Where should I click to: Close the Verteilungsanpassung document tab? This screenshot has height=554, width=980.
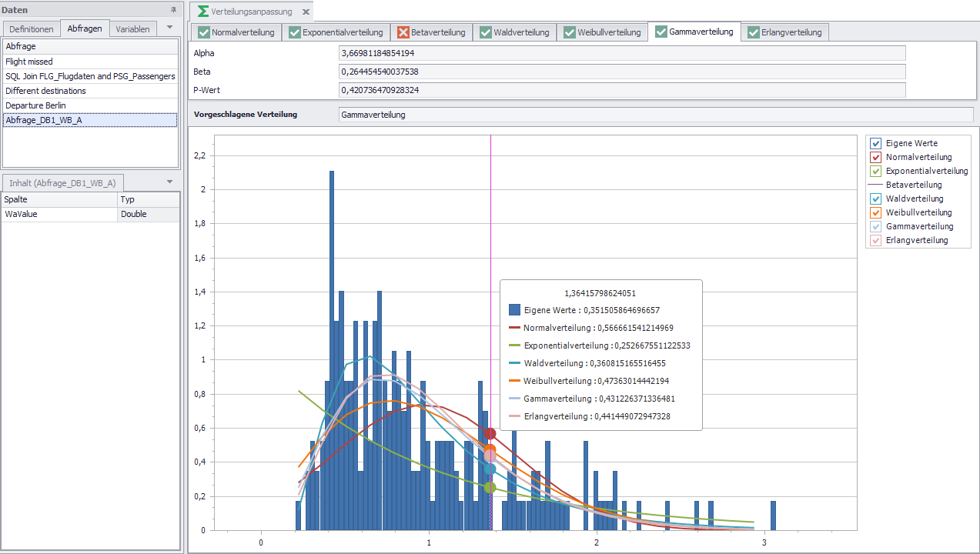tap(305, 12)
